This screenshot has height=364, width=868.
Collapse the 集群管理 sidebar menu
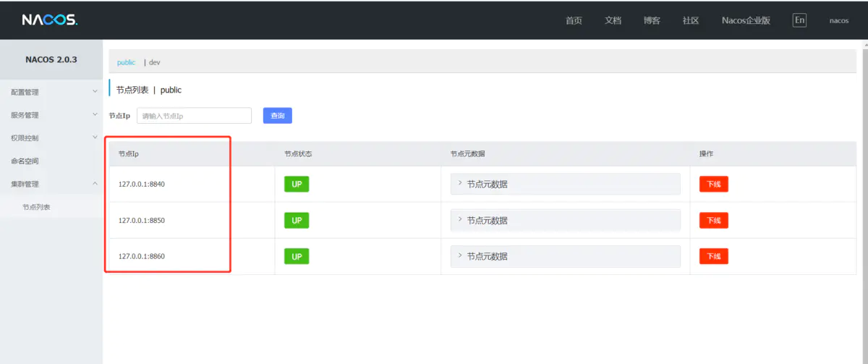click(x=51, y=184)
